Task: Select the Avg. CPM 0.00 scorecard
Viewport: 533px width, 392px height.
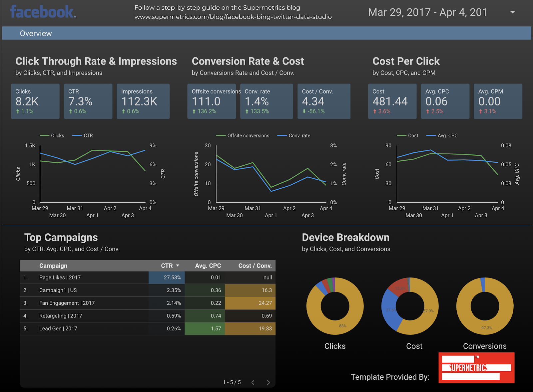Action: pyautogui.click(x=498, y=101)
